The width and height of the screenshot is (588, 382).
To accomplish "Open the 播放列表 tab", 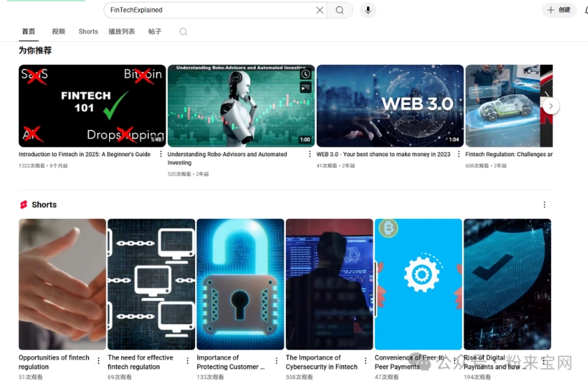I will (x=122, y=31).
